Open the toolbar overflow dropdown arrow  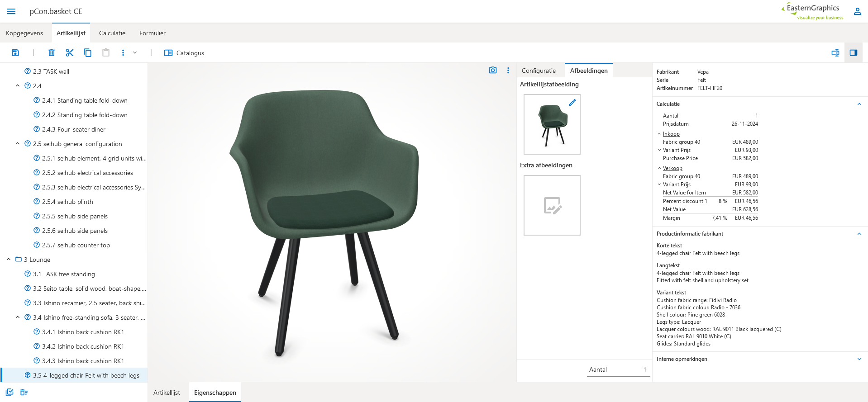[135, 53]
